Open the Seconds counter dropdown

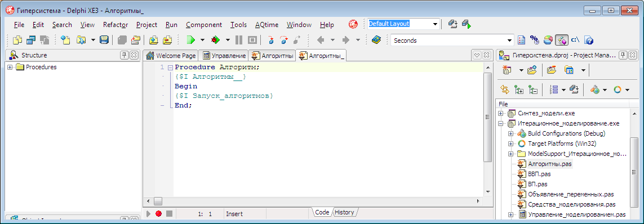point(510,40)
